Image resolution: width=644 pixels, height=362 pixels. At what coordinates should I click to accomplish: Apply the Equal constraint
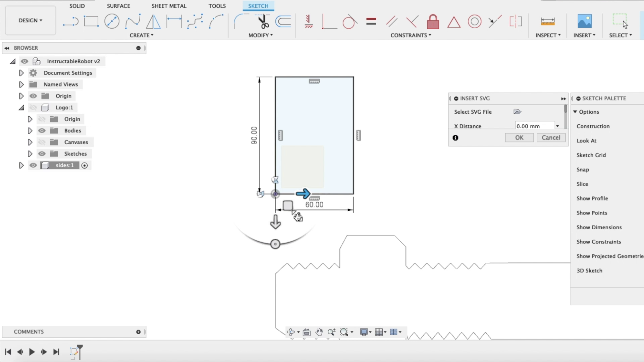click(x=371, y=21)
